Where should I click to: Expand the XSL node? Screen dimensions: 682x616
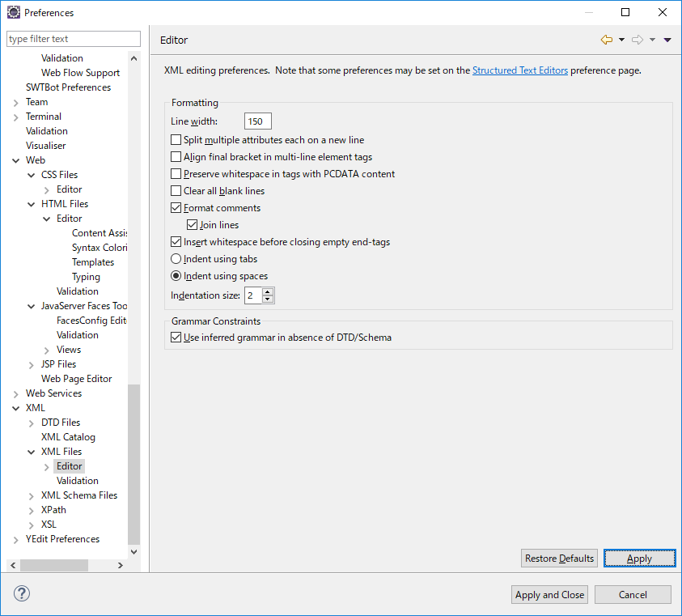(32, 525)
